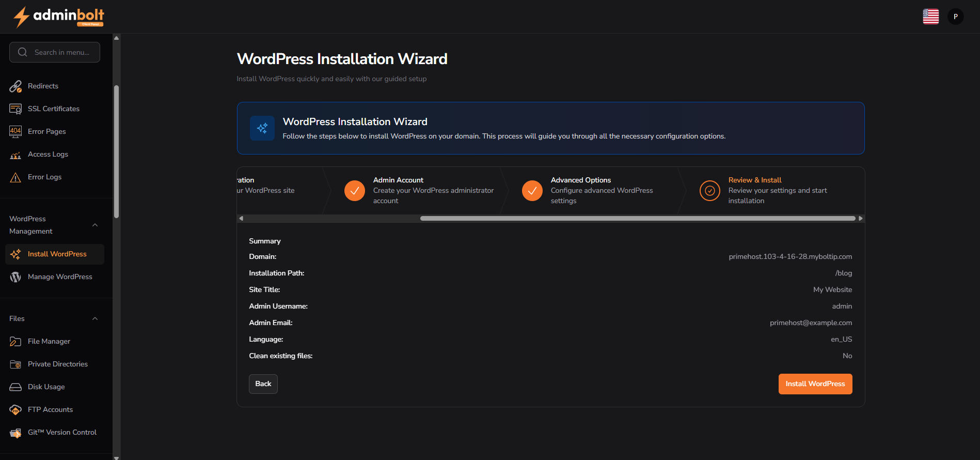980x460 pixels.
Task: Go to Error Pages
Action: [55, 132]
